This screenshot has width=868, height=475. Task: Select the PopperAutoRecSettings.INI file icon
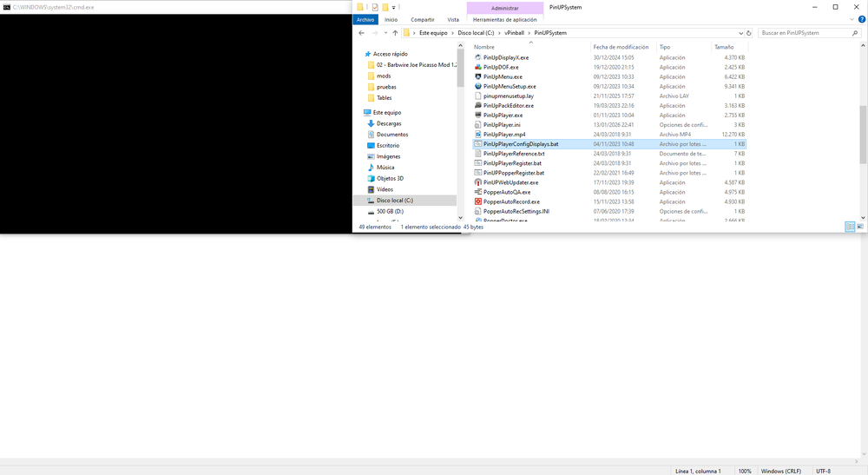tap(477, 212)
